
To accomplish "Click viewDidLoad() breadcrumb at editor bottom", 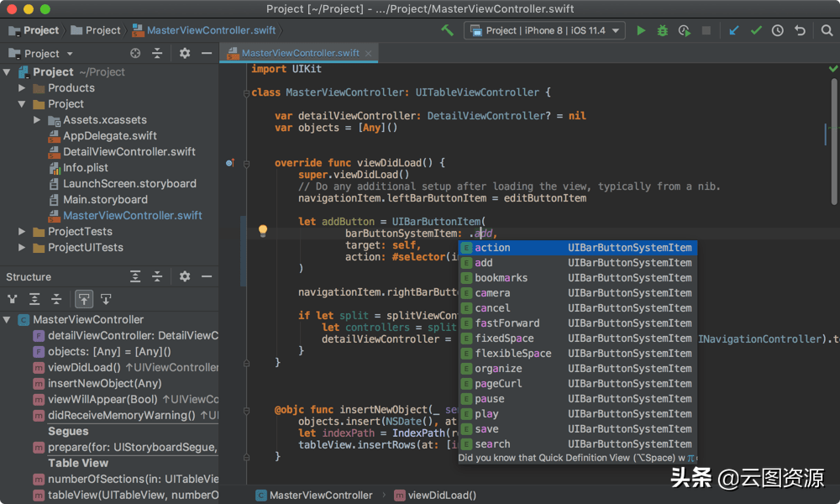I will click(435, 496).
